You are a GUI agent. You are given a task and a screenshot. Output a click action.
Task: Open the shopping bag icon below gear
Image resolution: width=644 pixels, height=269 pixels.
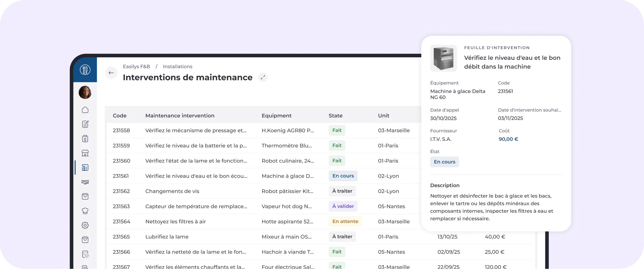coord(85,240)
